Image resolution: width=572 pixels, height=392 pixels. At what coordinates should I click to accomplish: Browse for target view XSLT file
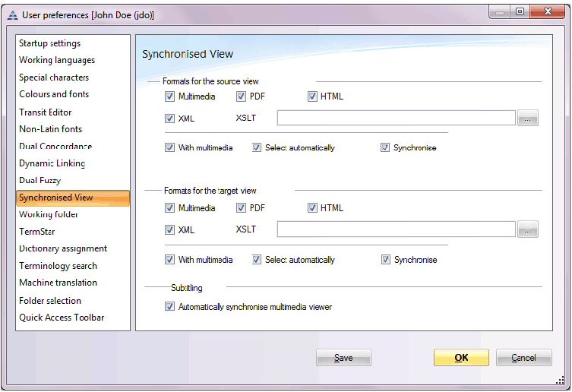[x=527, y=229]
